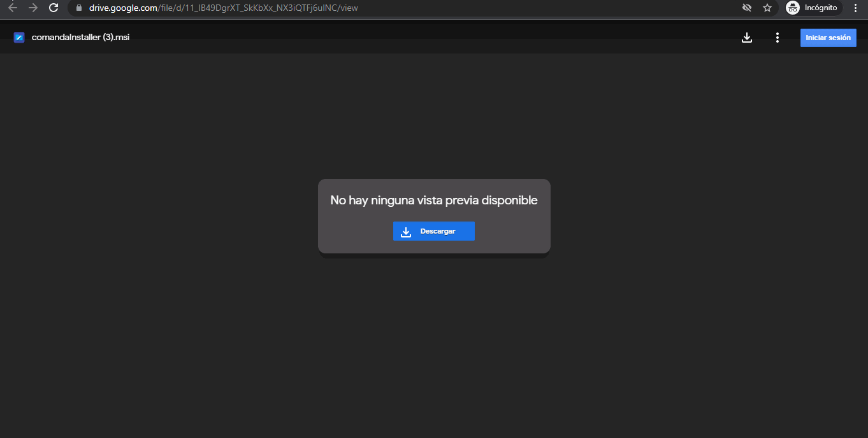This screenshot has width=868, height=438.
Task: Click the Iniciar sesión button
Action: 828,38
